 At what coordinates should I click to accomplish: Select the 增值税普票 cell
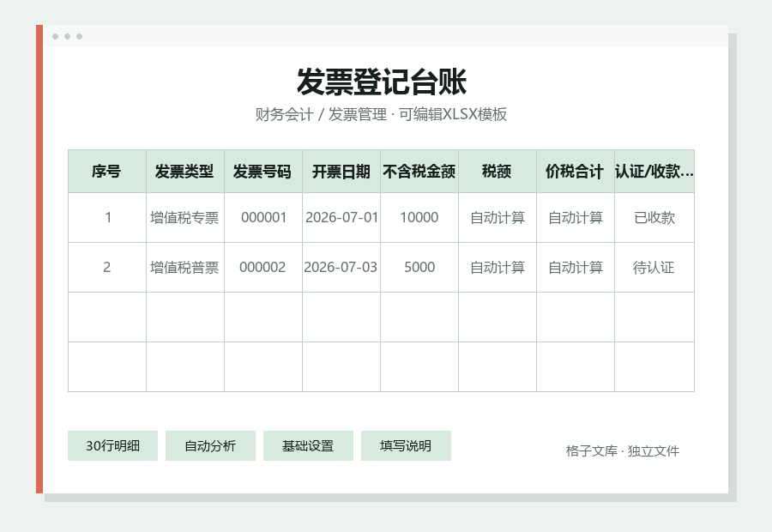coord(185,268)
